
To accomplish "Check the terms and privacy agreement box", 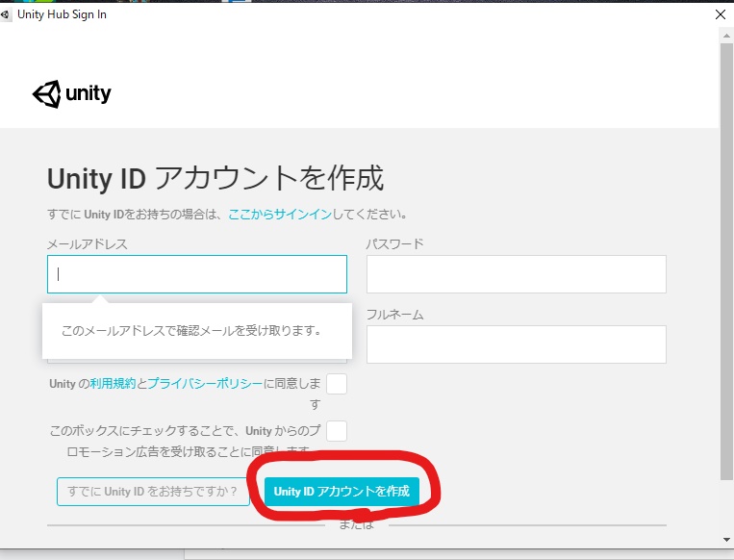I will (x=337, y=384).
